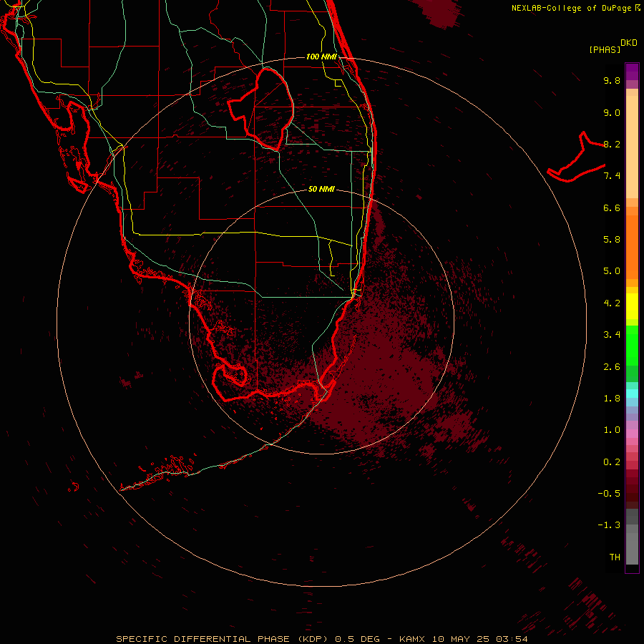Viewport: 644px width, 644px height.
Task: Select the 8.2 scale label
Action: 612,144
